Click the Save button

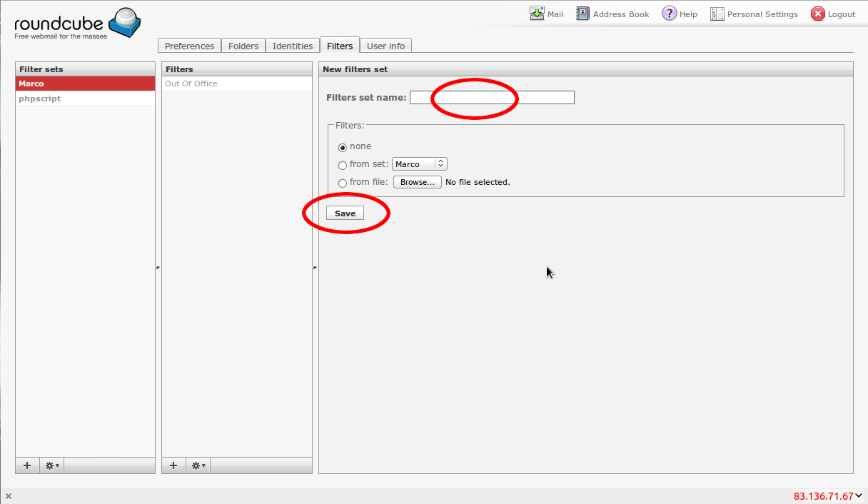(345, 213)
